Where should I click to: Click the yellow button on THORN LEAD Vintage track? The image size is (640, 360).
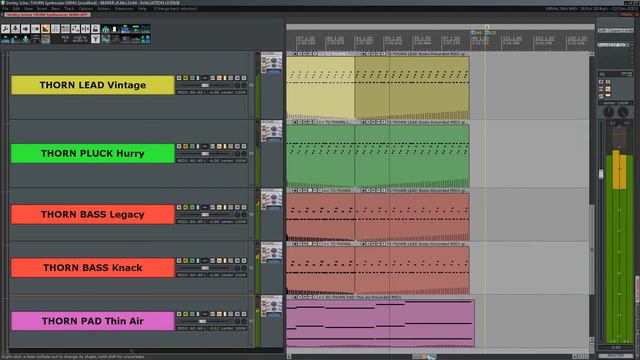[185, 78]
